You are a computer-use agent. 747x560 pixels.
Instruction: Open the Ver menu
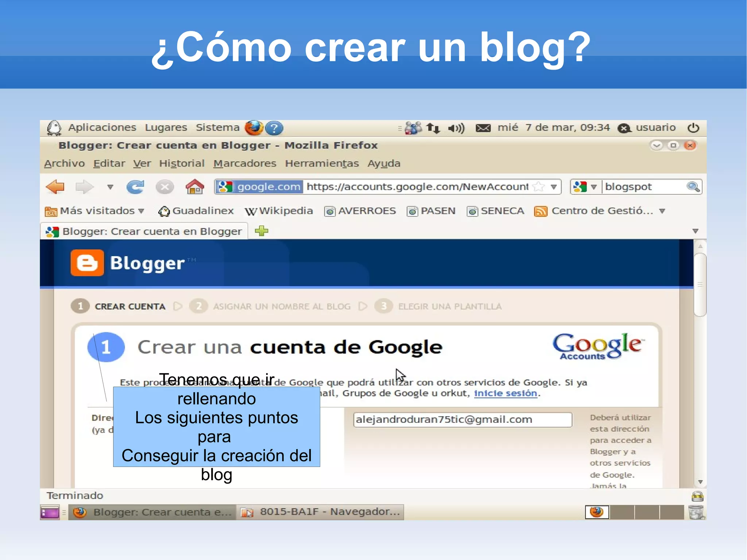point(142,163)
